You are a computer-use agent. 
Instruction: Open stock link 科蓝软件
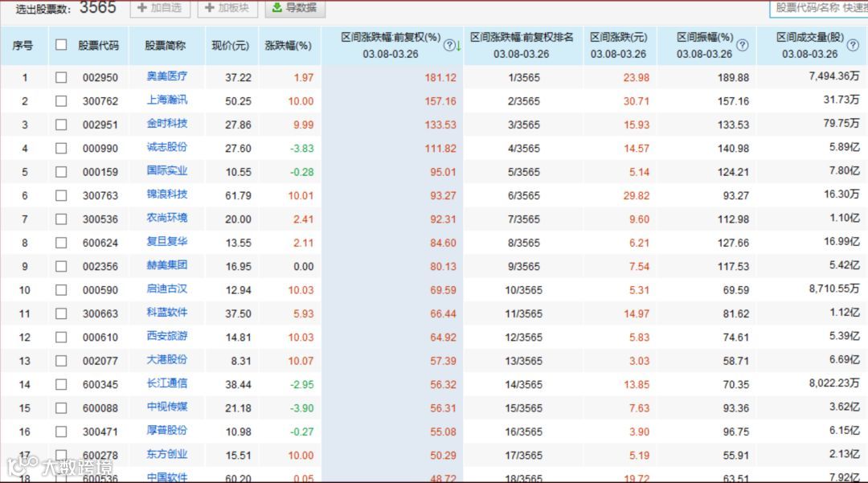point(166,313)
